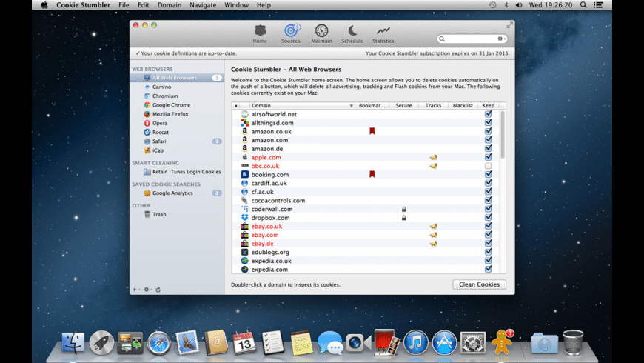Click the bookmark flag on booking.com row
Screen dimensions: 644x363
tap(372, 174)
